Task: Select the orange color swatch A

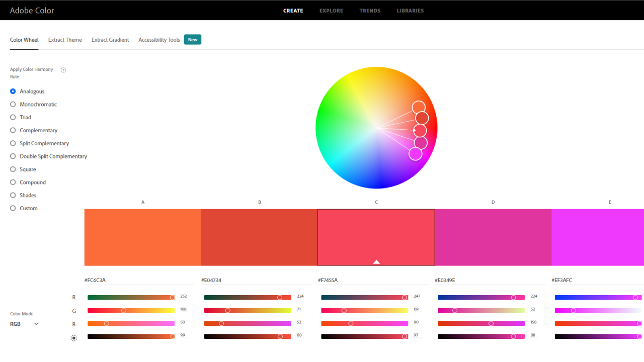Action: [x=142, y=237]
